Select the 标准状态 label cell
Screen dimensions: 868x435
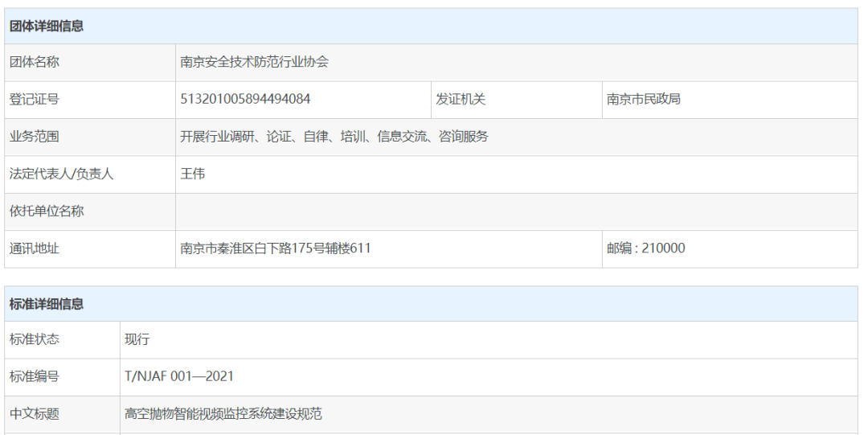coord(34,339)
